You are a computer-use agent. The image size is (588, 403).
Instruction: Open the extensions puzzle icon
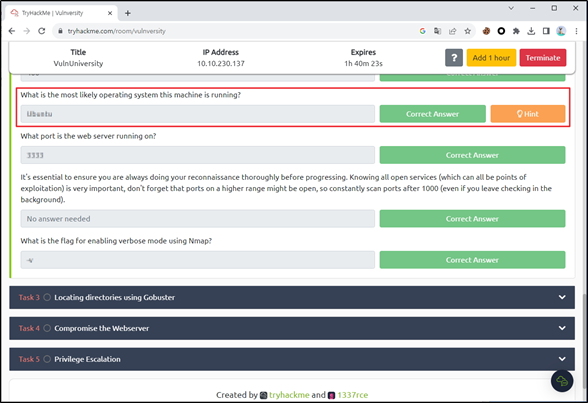pos(516,31)
